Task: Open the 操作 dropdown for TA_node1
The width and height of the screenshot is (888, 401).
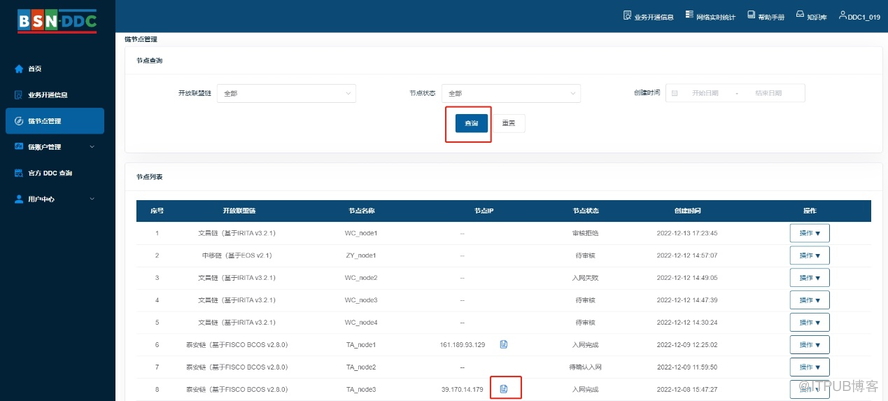Action: point(810,344)
